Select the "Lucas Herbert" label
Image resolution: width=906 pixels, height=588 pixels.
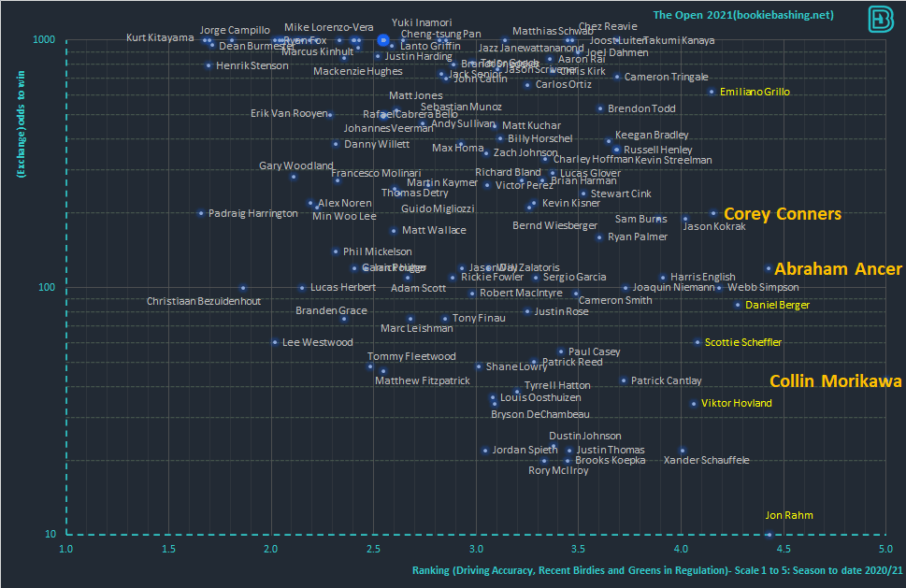[x=342, y=287]
